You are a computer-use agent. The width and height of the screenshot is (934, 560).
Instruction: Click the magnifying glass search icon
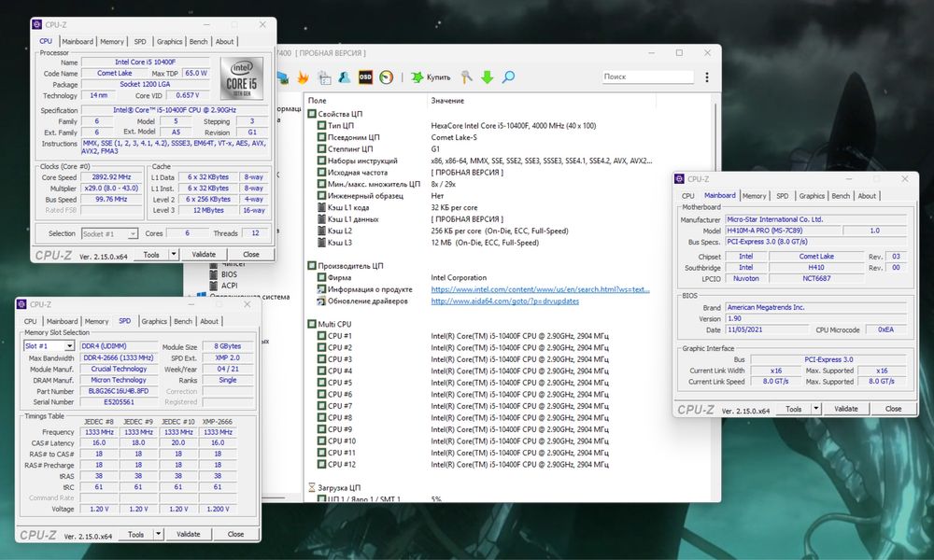pos(508,77)
